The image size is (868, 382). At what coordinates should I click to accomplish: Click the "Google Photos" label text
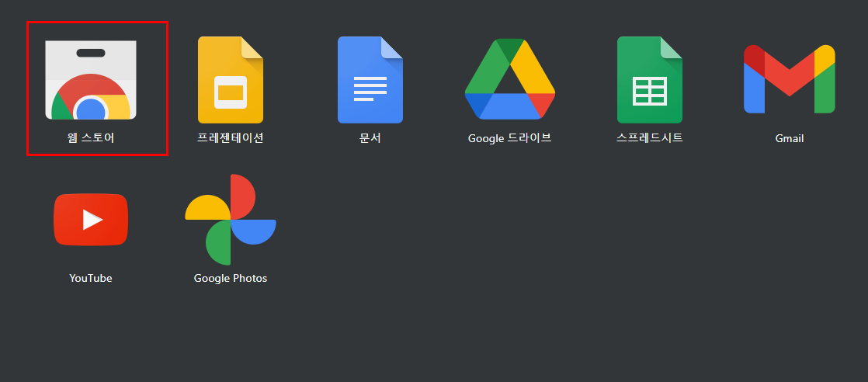[x=231, y=278]
